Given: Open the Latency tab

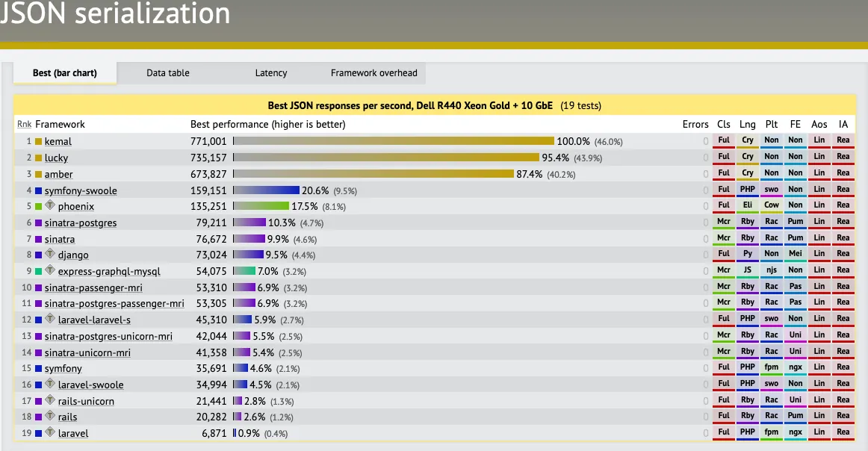Looking at the screenshot, I should 270,72.
